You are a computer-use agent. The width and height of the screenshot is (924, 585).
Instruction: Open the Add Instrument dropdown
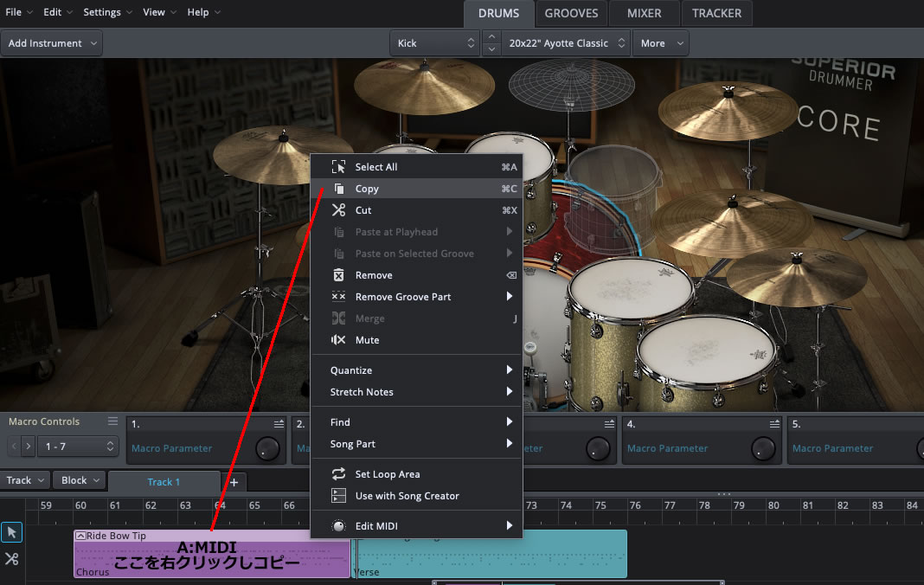pos(51,43)
